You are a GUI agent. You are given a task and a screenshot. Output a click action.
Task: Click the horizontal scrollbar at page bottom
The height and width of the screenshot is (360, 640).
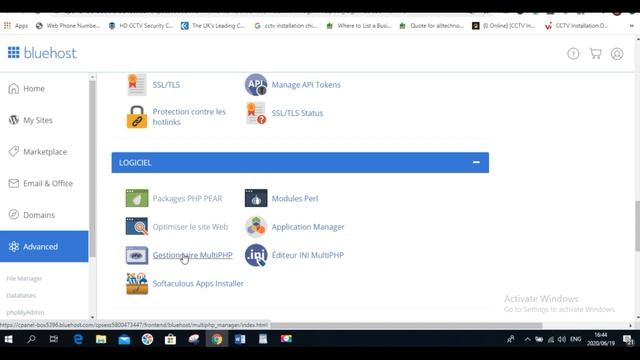407,325
